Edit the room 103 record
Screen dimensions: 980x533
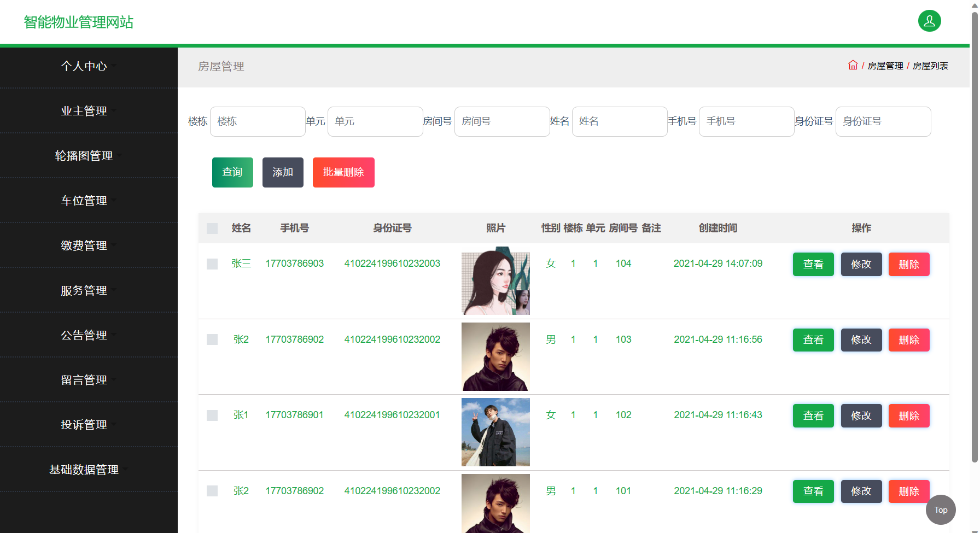pos(861,340)
